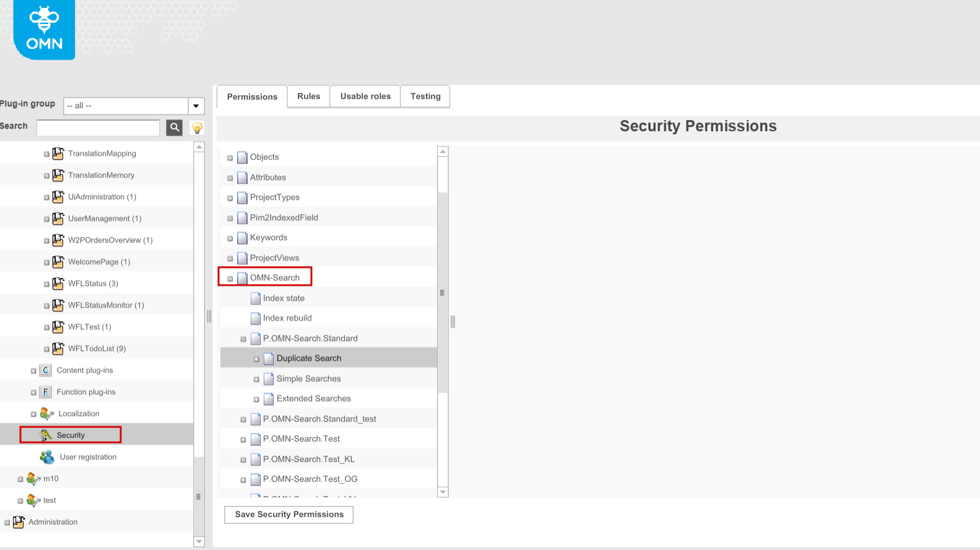
Task: Click the plug-in icon beside WFLTodoList
Action: click(58, 348)
